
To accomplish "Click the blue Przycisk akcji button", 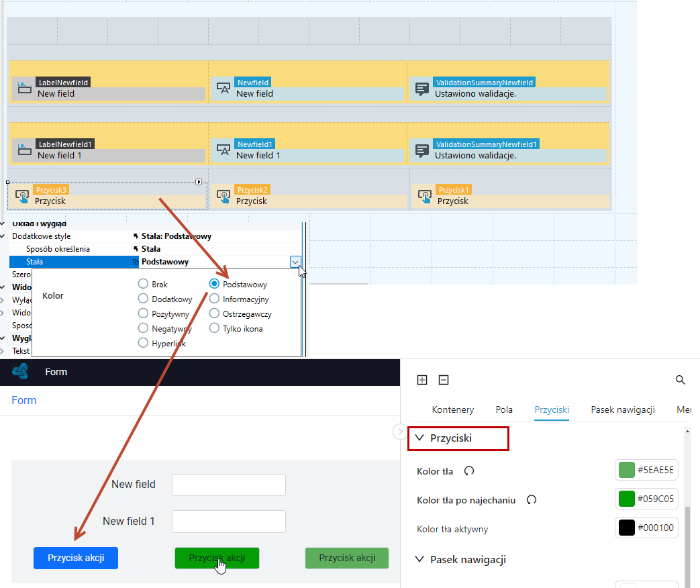I will pyautogui.click(x=76, y=558).
